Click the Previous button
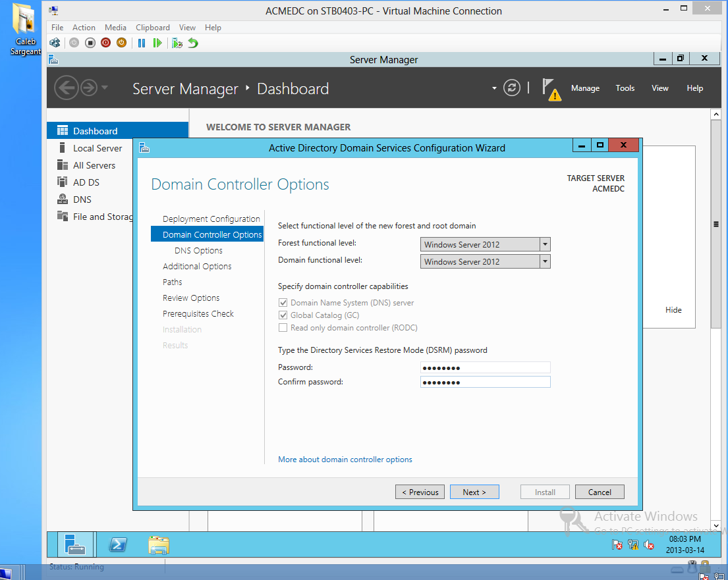The width and height of the screenshot is (728, 580). tap(420, 492)
